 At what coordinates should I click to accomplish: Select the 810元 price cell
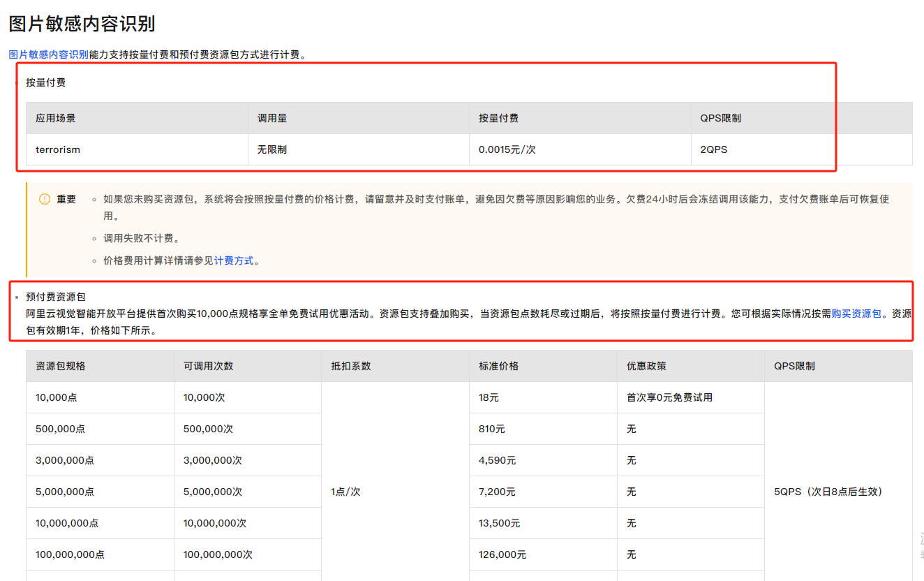tap(543, 429)
